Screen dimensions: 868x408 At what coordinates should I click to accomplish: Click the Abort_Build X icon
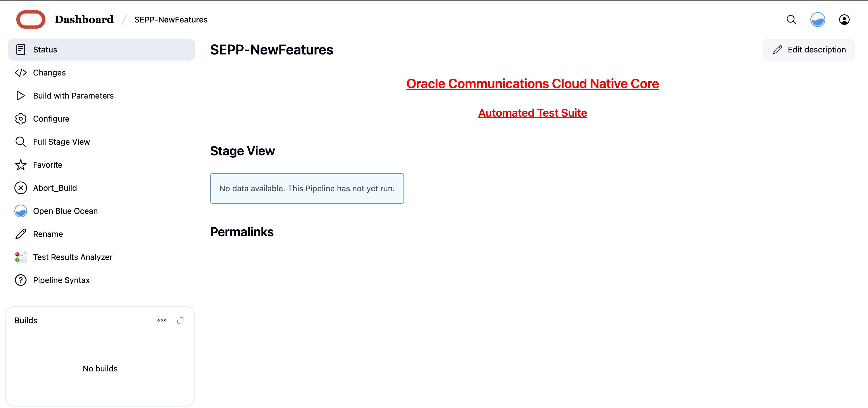[x=20, y=188]
